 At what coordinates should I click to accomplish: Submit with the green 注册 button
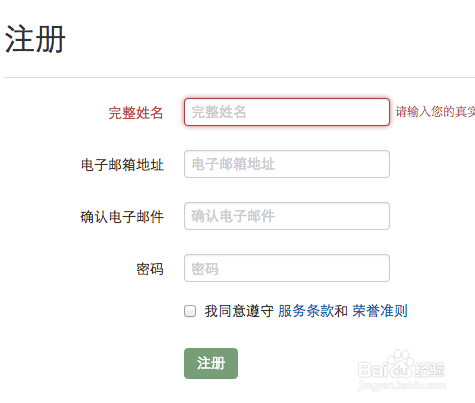[211, 363]
